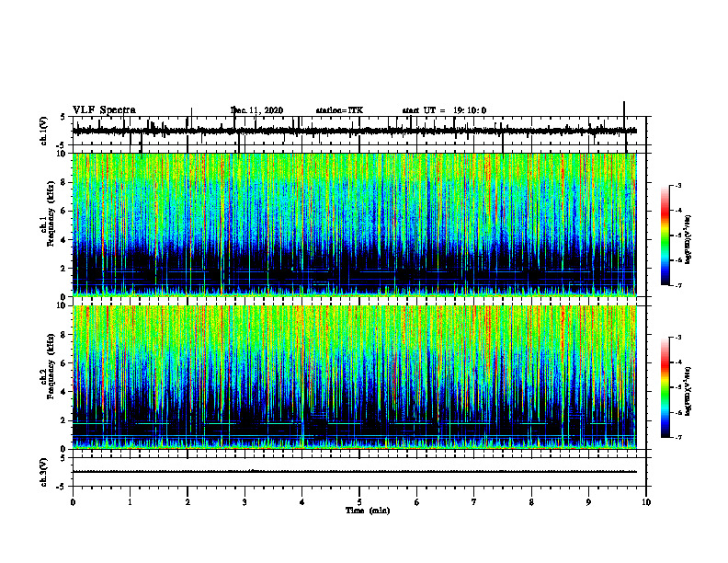Click the ch.2 colorbar log(PSD) unit label

point(688,391)
